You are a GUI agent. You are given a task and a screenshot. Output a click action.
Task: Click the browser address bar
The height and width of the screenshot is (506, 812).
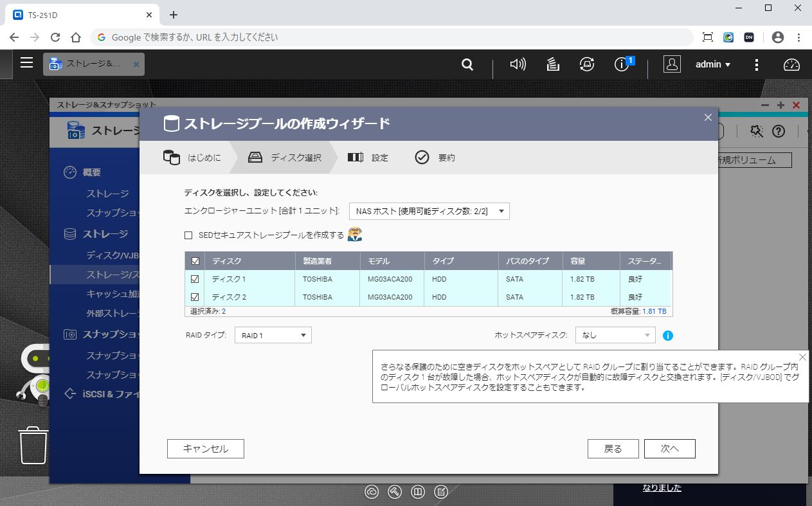click(386, 37)
